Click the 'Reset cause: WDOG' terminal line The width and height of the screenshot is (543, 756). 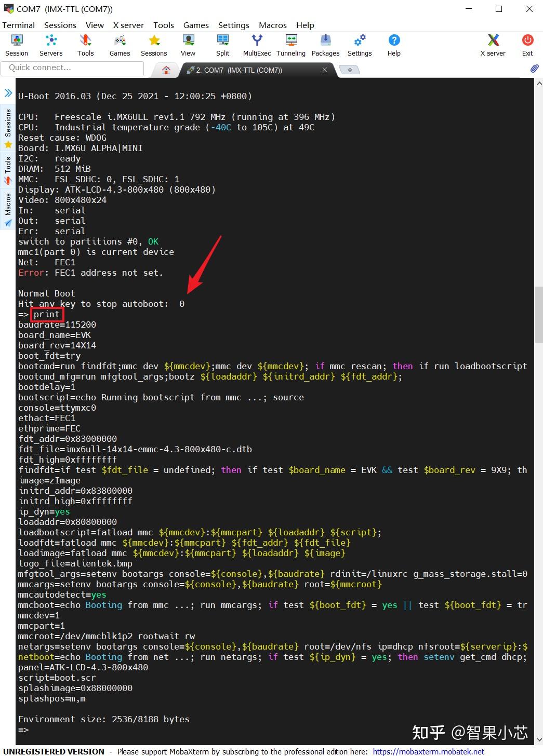pyautogui.click(x=62, y=138)
